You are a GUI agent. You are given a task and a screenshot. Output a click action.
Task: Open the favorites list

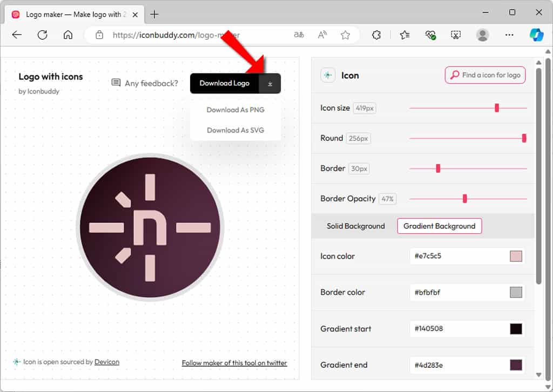404,35
